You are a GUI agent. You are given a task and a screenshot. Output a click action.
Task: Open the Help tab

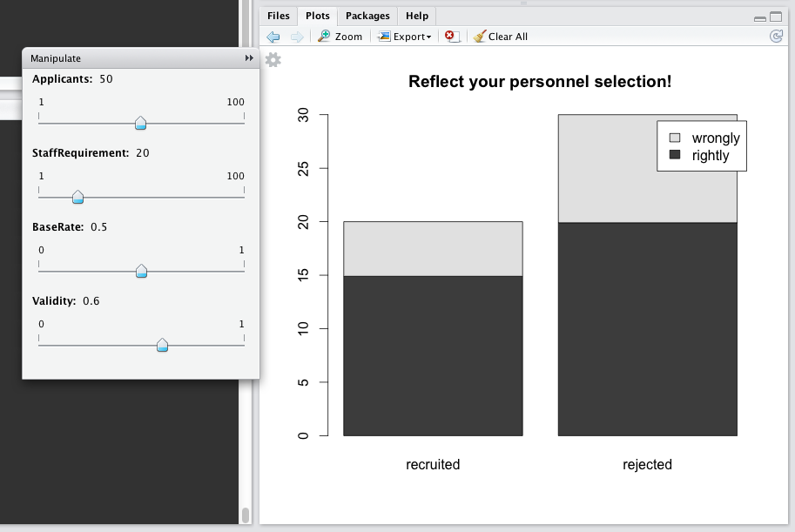pos(417,16)
